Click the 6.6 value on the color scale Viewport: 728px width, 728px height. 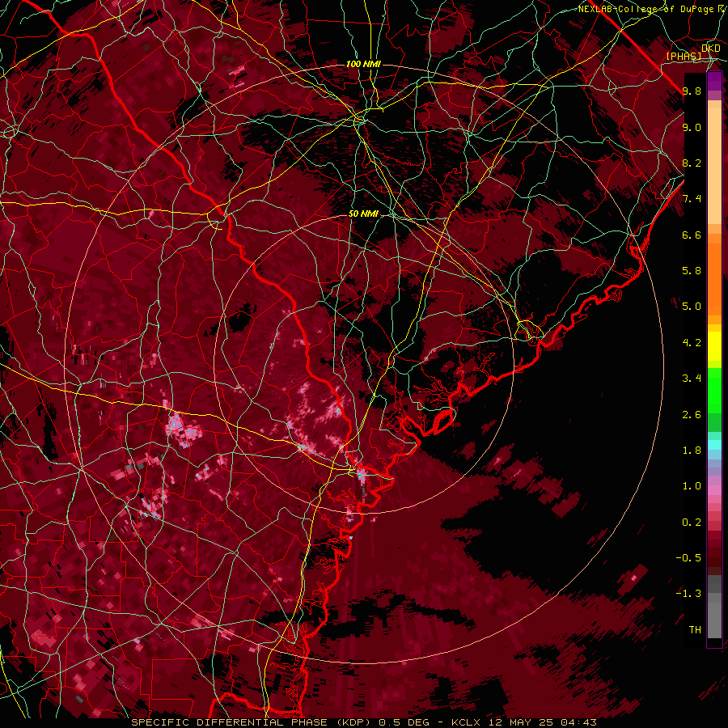[692, 235]
